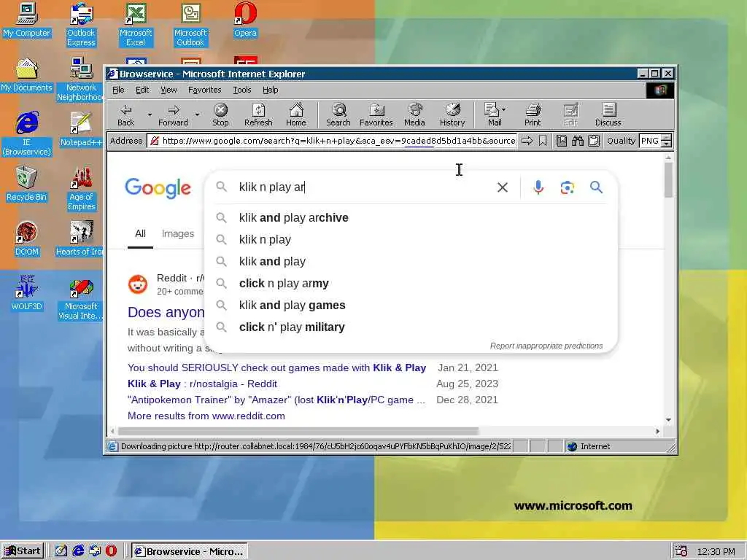747x560 pixels.
Task: Select the All results tab
Action: coord(140,234)
